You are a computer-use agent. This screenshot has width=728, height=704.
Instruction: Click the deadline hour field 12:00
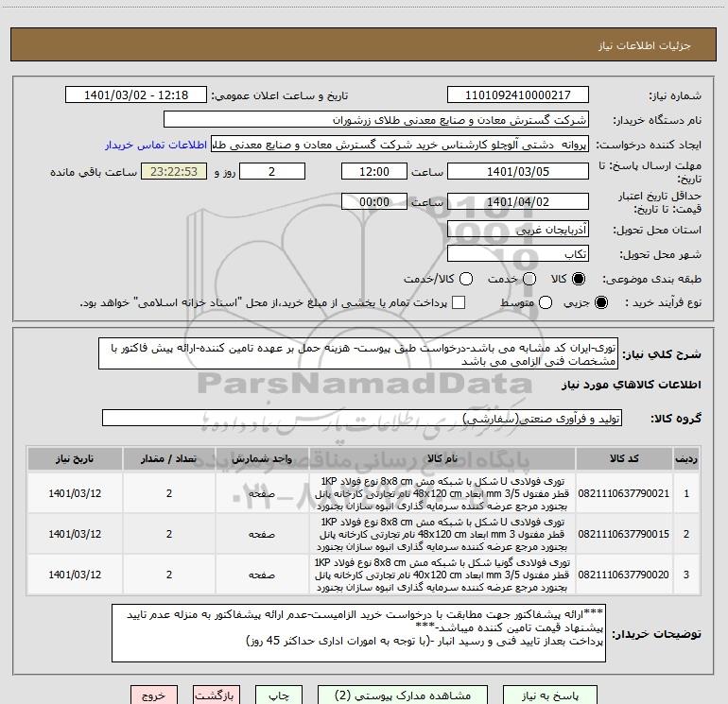pos(374,172)
